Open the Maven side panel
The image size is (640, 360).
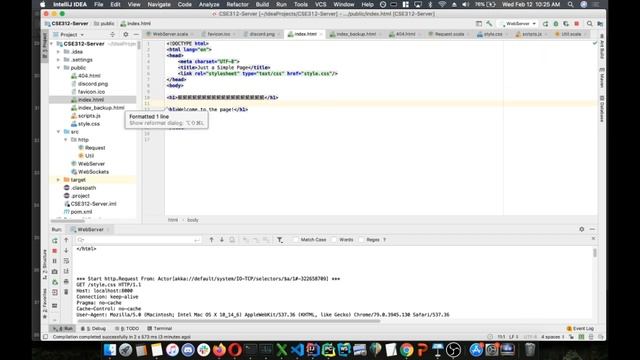602,78
